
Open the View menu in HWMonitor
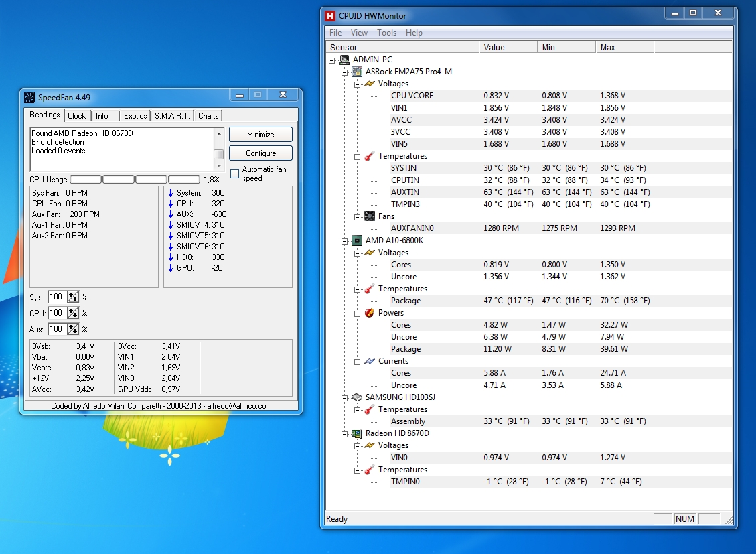359,32
